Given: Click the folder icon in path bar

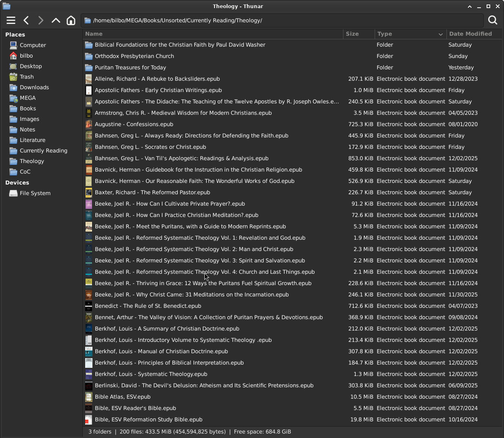Looking at the screenshot, I should pyautogui.click(x=87, y=20).
